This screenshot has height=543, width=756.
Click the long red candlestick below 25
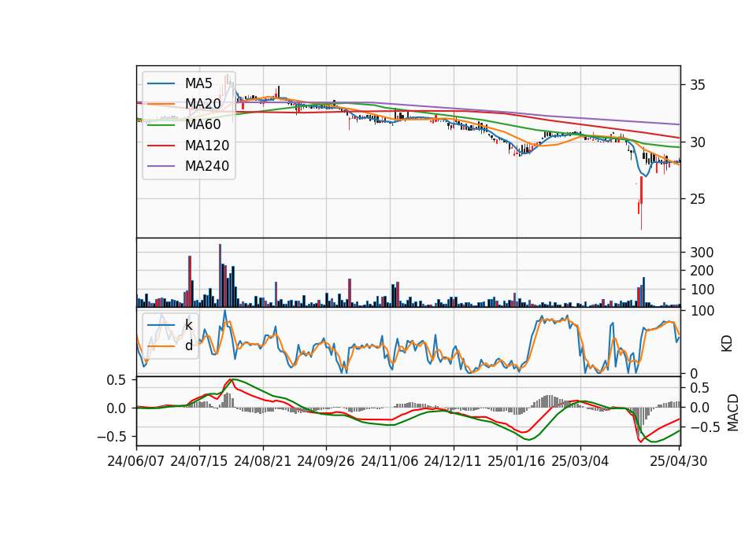641,203
